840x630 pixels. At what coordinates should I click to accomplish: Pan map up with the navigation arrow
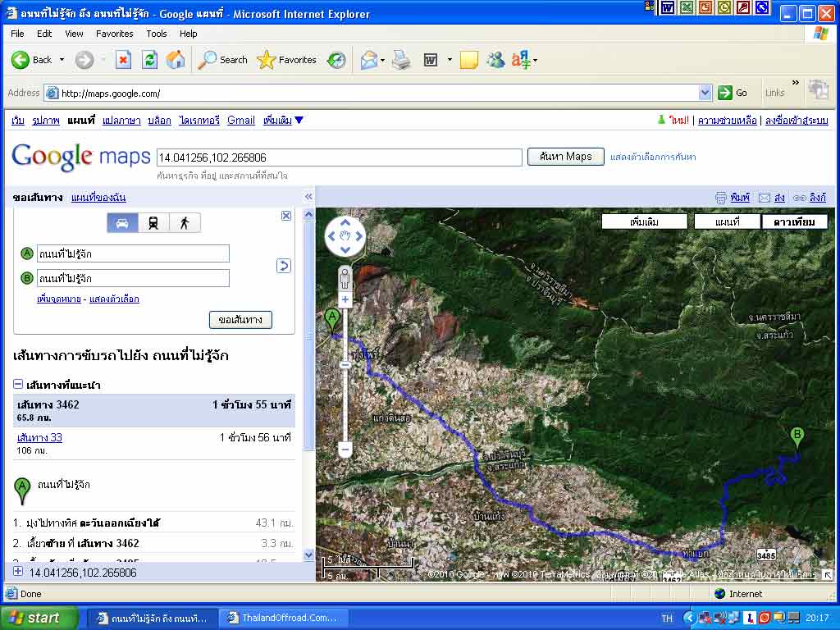(x=345, y=223)
